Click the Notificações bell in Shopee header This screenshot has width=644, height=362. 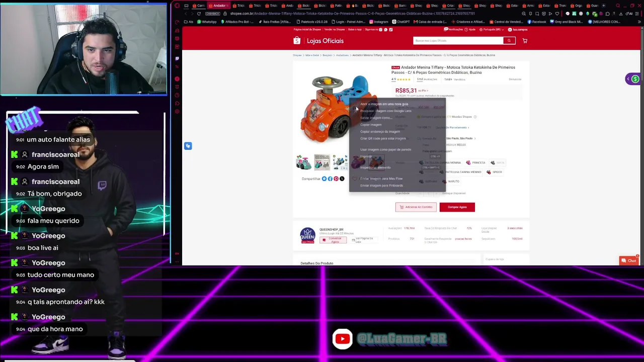pos(454,29)
